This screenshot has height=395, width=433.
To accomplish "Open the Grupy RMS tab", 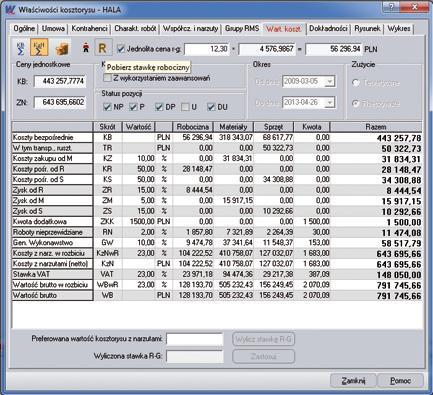I will pyautogui.click(x=242, y=29).
